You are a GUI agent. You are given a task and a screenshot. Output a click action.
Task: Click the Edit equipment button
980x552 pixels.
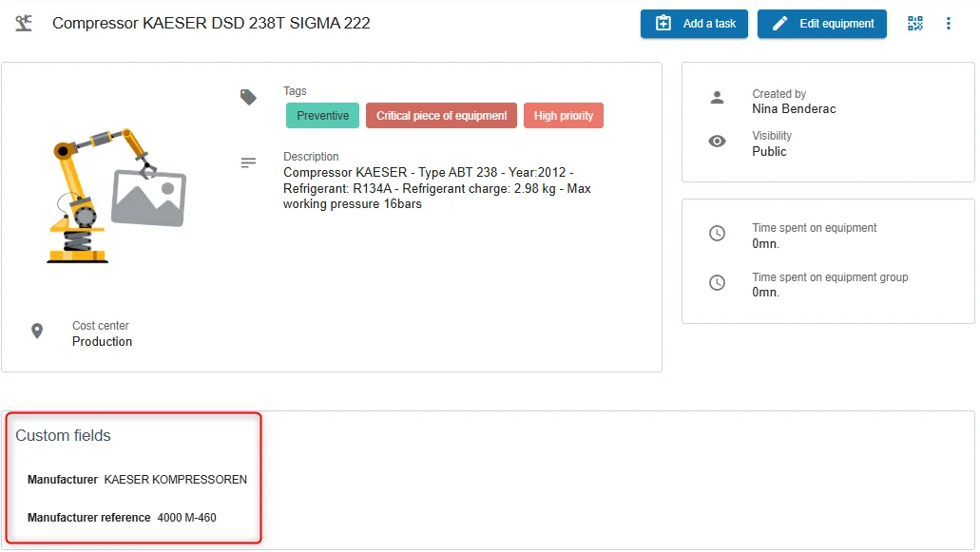pos(822,24)
